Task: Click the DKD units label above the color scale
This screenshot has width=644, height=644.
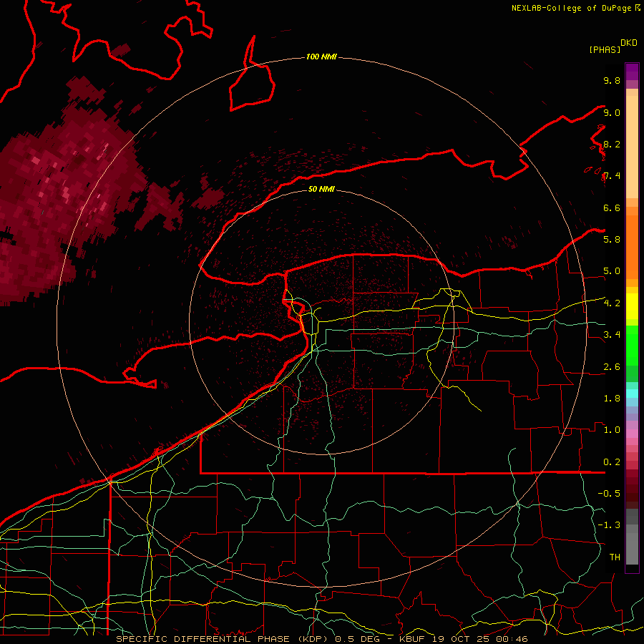Action: 629,43
